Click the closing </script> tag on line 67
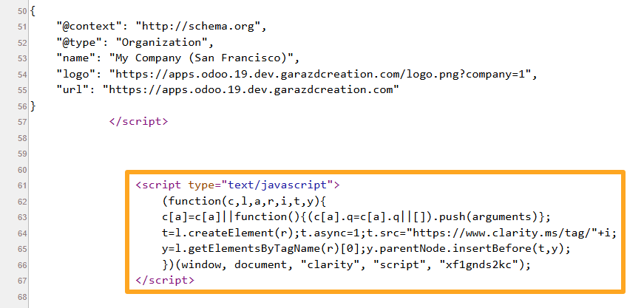The height and width of the screenshot is (308, 644). pos(165,280)
